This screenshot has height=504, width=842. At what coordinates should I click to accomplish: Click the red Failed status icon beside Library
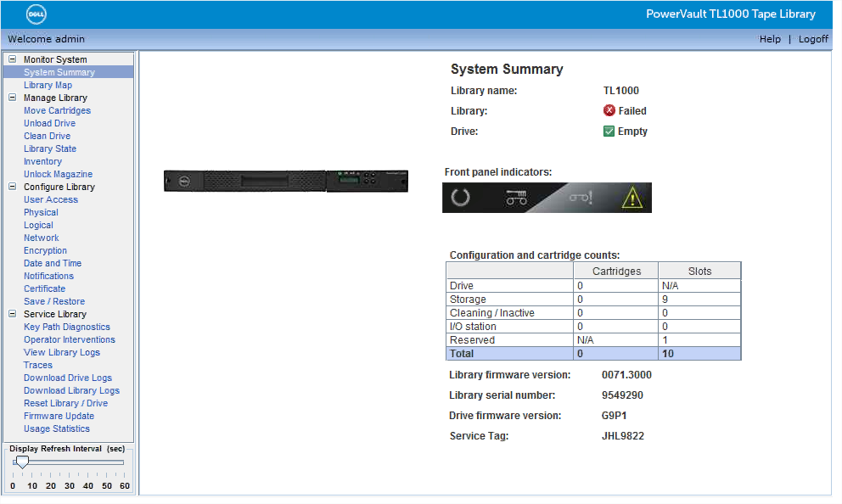[x=609, y=109]
